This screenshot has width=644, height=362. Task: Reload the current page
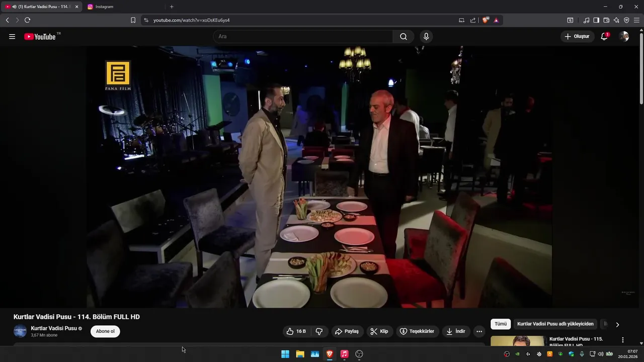point(27,20)
